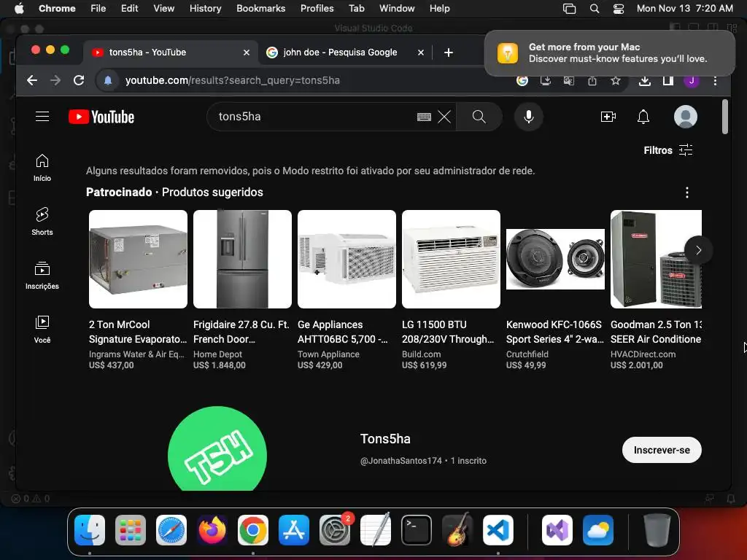
Task: Open the LG 11500 BTU air conditioner image
Action: 451,259
